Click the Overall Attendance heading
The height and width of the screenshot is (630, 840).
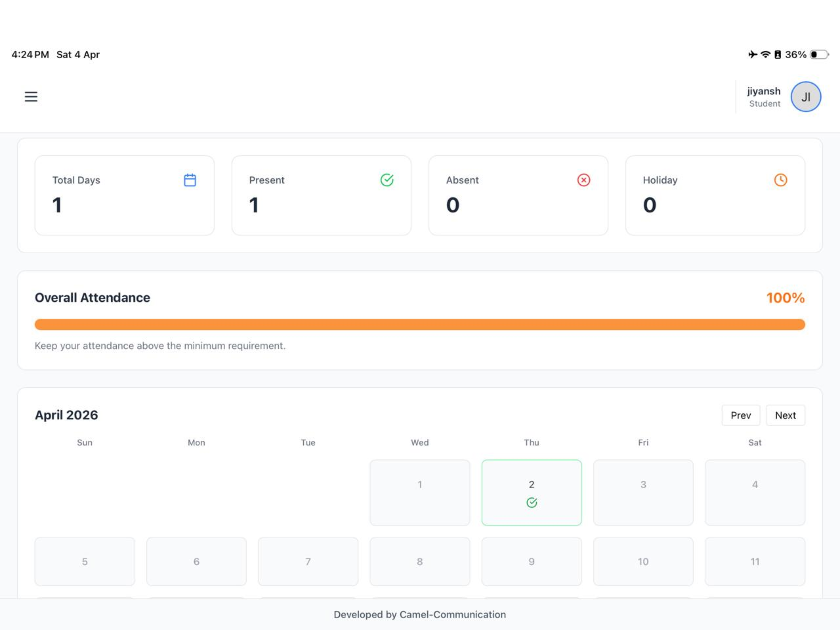tap(92, 298)
